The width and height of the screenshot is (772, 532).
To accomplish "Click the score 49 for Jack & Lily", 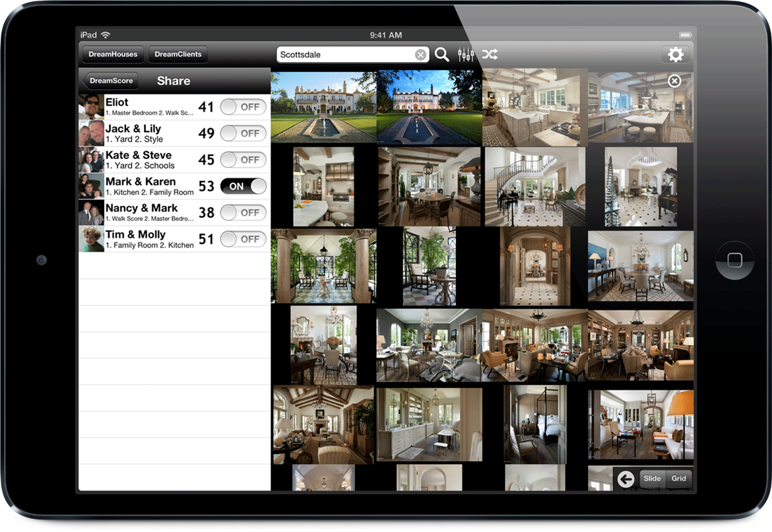I will pyautogui.click(x=206, y=133).
